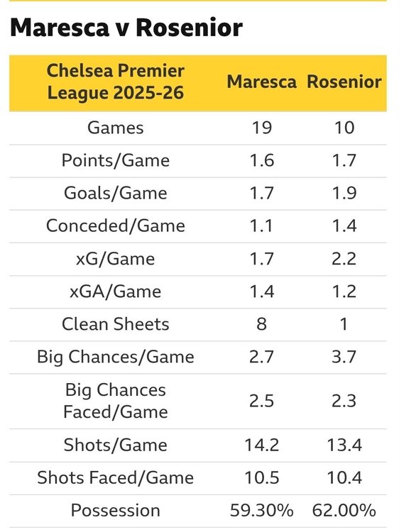
Task: Select the Shots Faced/Game row label
Action: 116,477
